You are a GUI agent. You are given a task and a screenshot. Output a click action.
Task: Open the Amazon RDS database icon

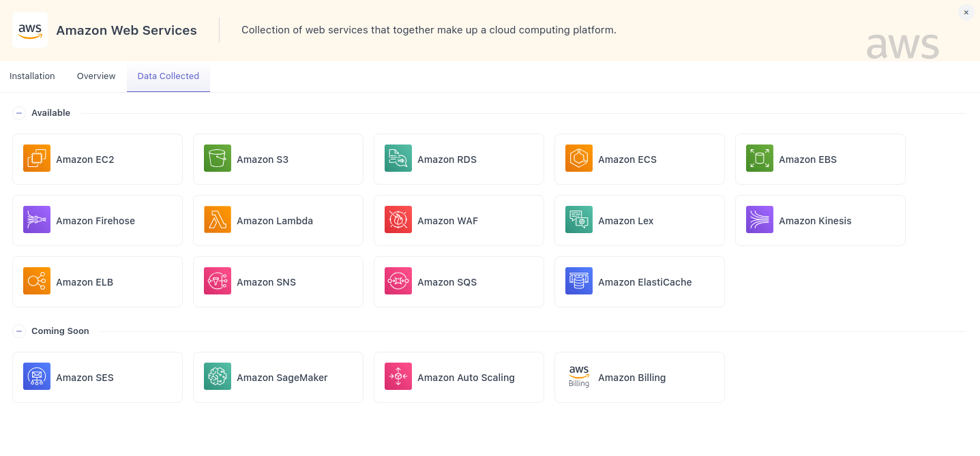(x=398, y=158)
